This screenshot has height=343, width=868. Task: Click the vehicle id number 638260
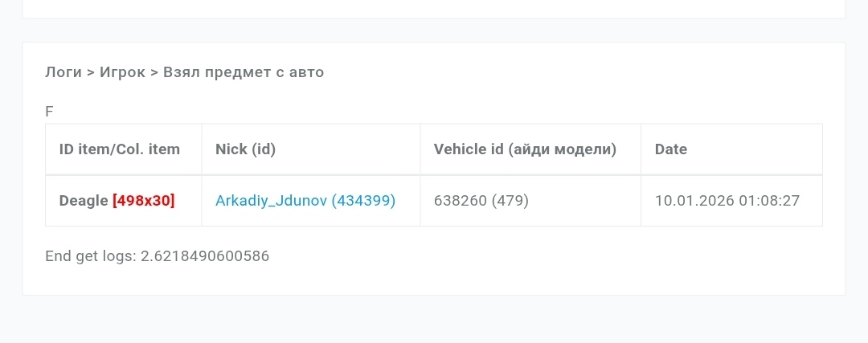(x=461, y=201)
